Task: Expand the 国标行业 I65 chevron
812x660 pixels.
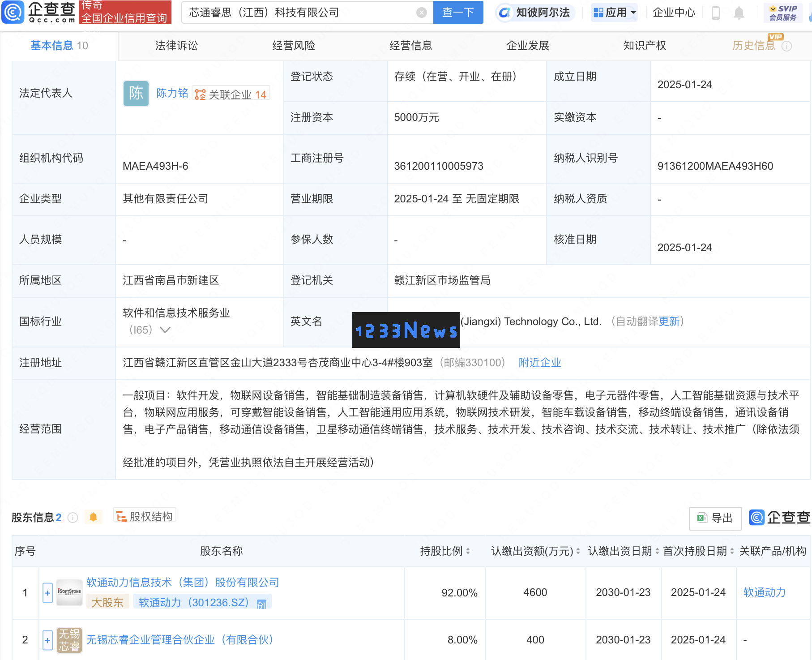Action: [165, 330]
